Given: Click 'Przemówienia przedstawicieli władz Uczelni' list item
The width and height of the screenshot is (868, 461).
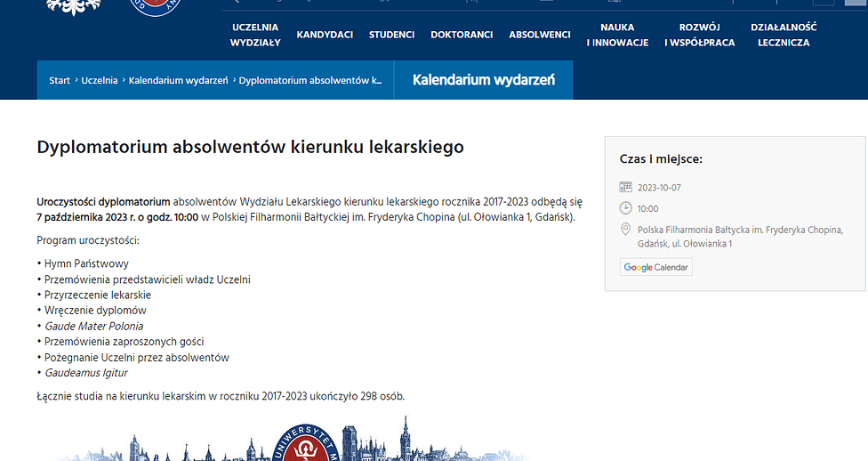Looking at the screenshot, I should [x=148, y=279].
